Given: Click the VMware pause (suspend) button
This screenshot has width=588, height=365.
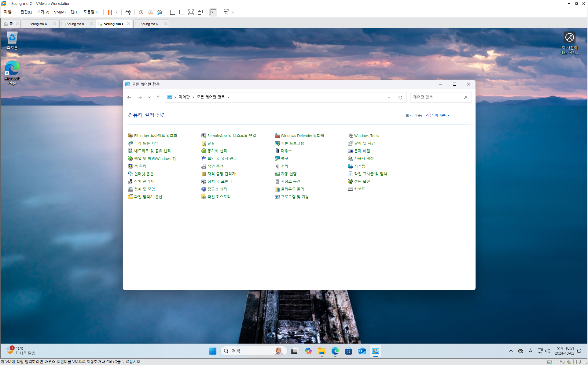Looking at the screenshot, I should tap(110, 12).
